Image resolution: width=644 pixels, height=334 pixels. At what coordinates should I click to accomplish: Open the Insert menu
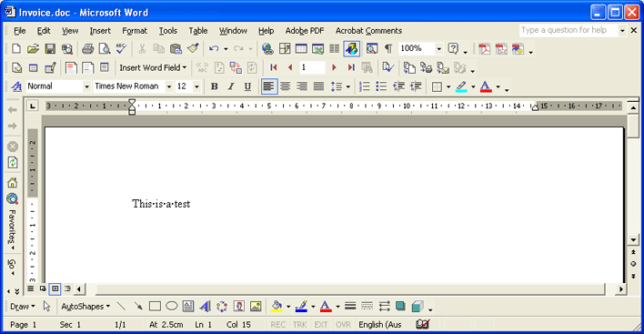coord(100,31)
